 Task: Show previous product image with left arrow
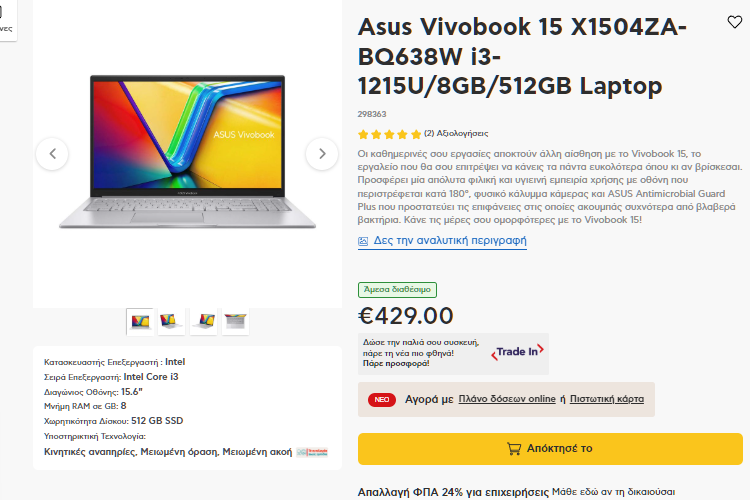pos(52,154)
